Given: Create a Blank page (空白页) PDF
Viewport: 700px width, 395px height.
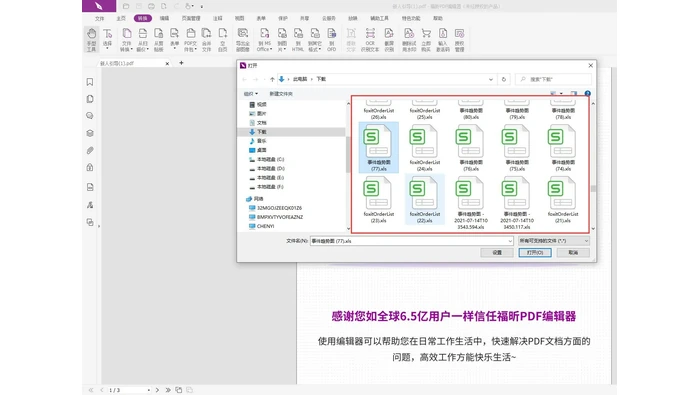Looking at the screenshot, I should [222, 39].
